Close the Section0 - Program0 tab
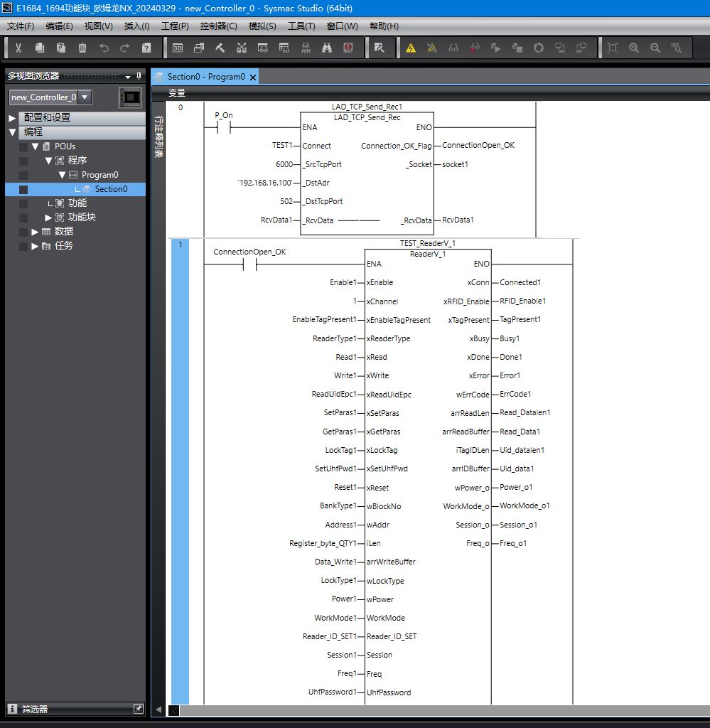 [253, 77]
